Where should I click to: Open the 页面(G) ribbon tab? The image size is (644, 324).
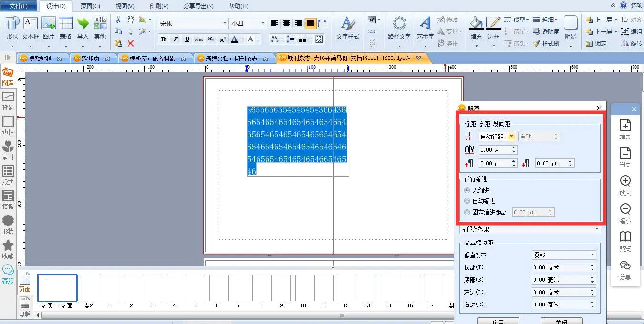coord(90,6)
